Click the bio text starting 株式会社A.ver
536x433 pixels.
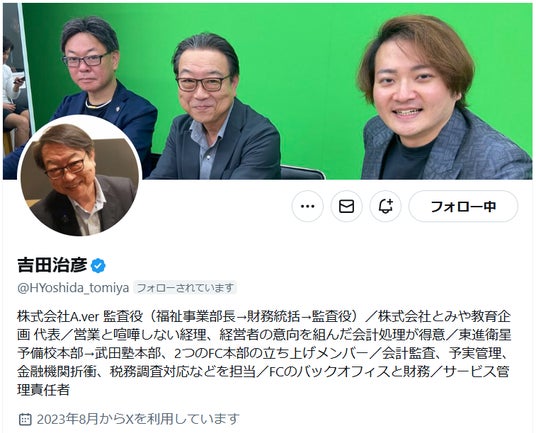coord(264,353)
